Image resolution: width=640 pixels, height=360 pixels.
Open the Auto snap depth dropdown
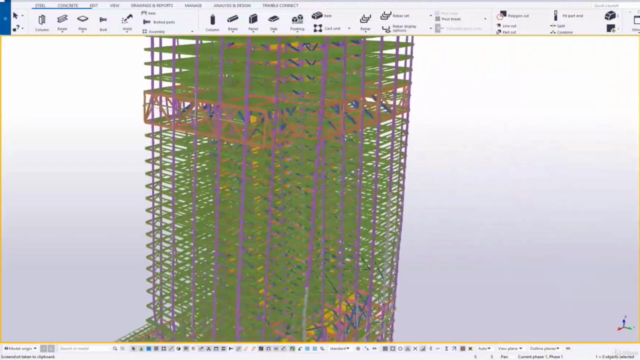click(484, 349)
